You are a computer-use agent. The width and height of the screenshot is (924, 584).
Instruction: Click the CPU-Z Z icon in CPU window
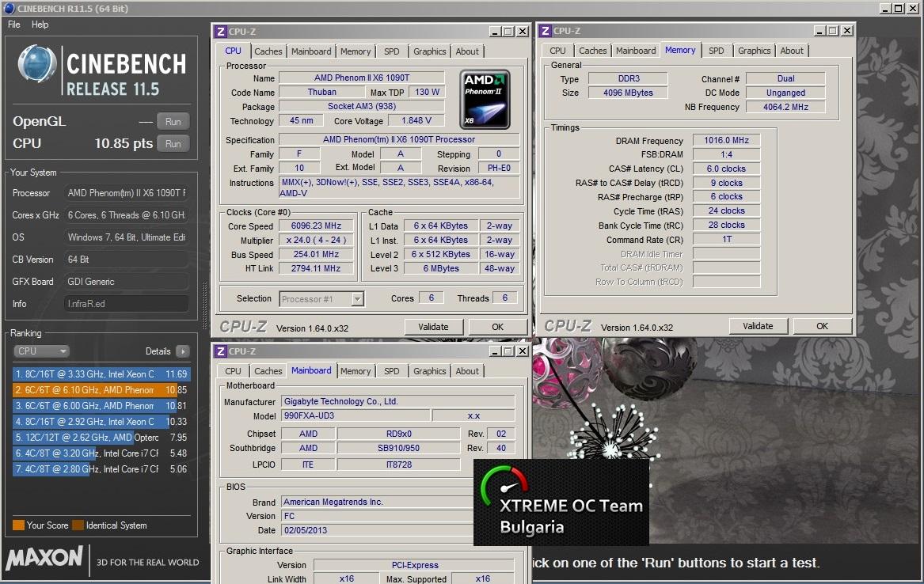(220, 31)
